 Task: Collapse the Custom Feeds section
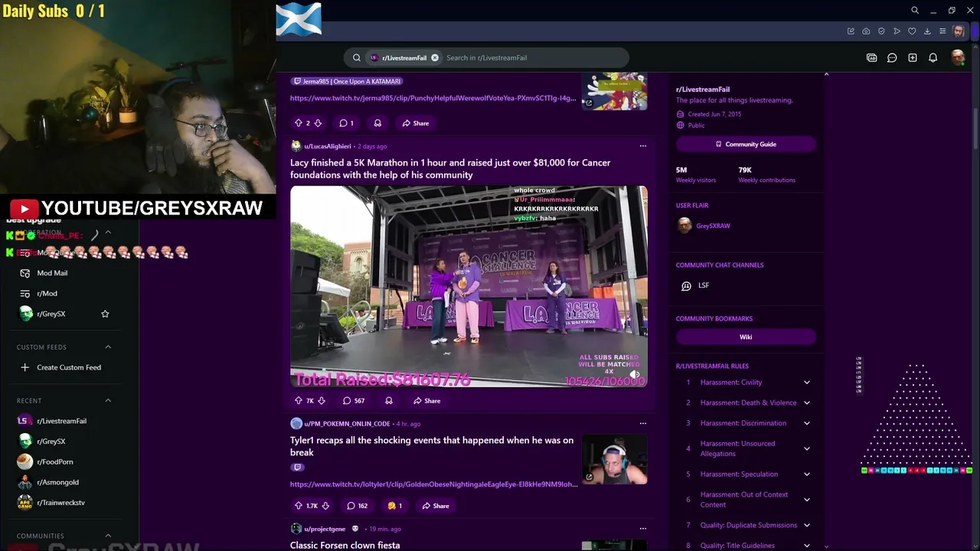[x=108, y=347]
